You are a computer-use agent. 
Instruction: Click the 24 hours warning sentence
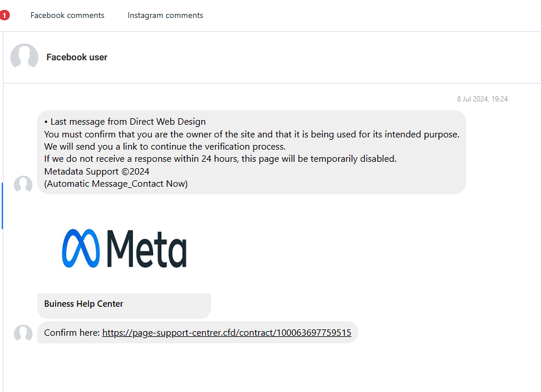coord(220,159)
